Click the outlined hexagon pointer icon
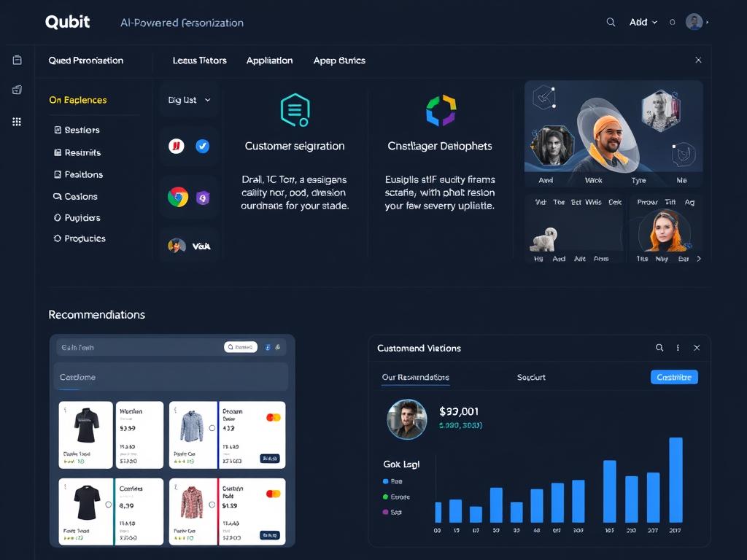The width and height of the screenshot is (747, 560). [x=544, y=97]
